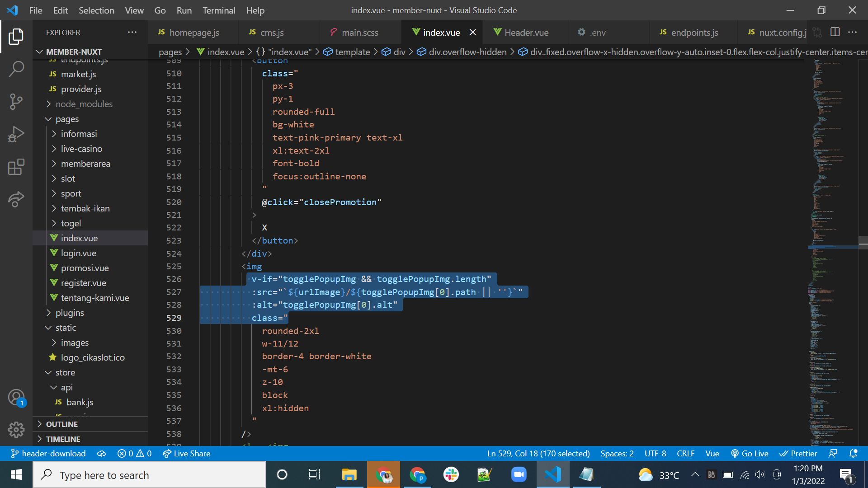Expand the OUTLINE section
The width and height of the screenshot is (868, 488).
[62, 424]
